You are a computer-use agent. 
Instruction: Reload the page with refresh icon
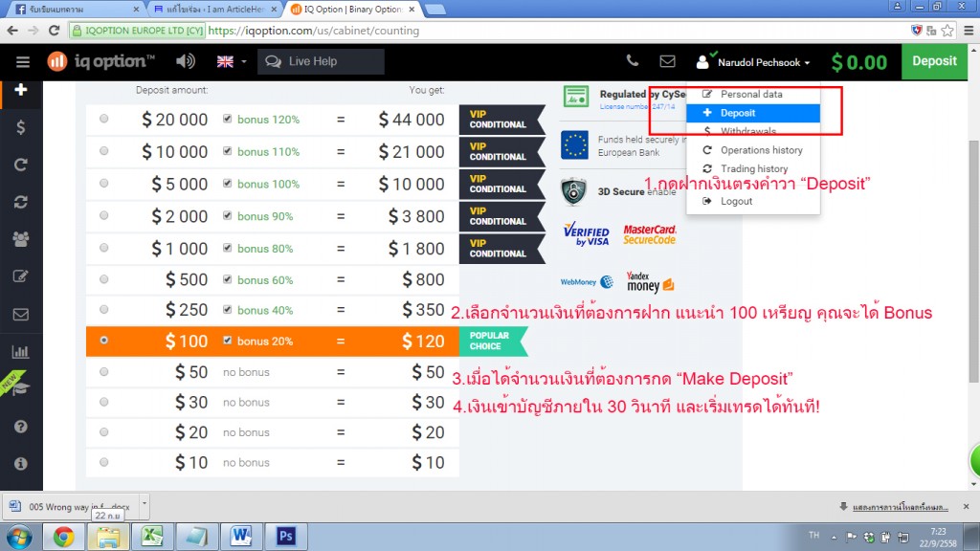tap(55, 30)
